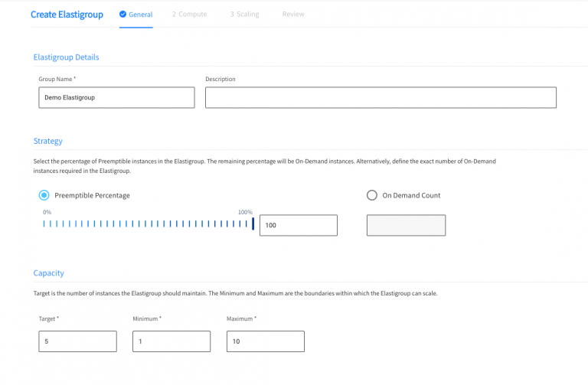This screenshot has width=588, height=385.
Task: Click the On Demand Count input box
Action: (x=406, y=225)
